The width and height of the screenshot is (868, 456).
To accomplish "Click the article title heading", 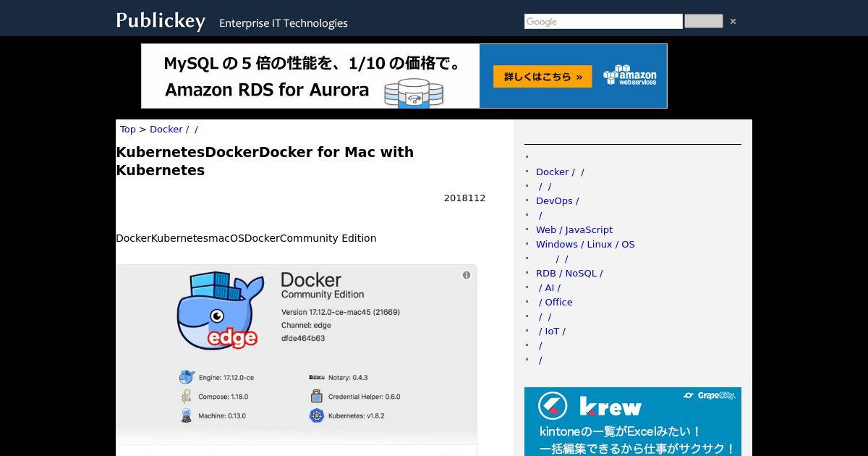I will tap(265, 161).
